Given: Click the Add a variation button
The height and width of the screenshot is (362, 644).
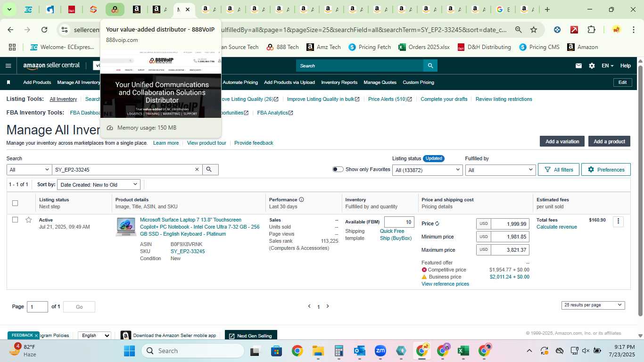Looking at the screenshot, I should click(562, 141).
